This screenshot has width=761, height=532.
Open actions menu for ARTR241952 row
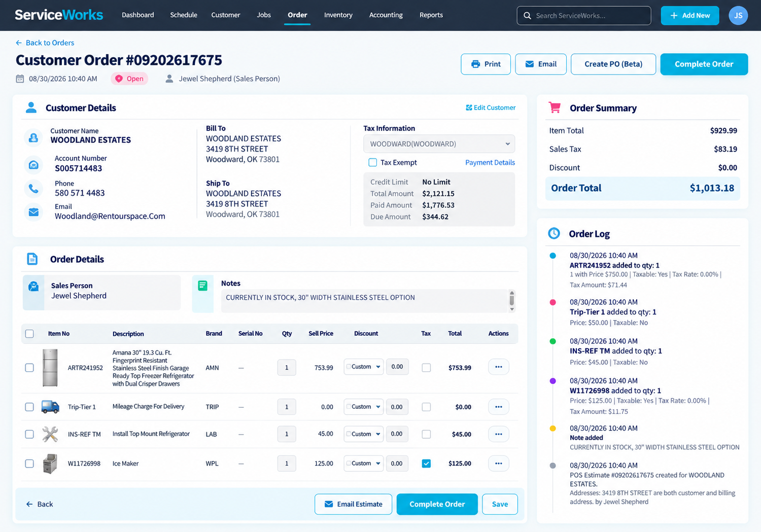[x=499, y=367]
